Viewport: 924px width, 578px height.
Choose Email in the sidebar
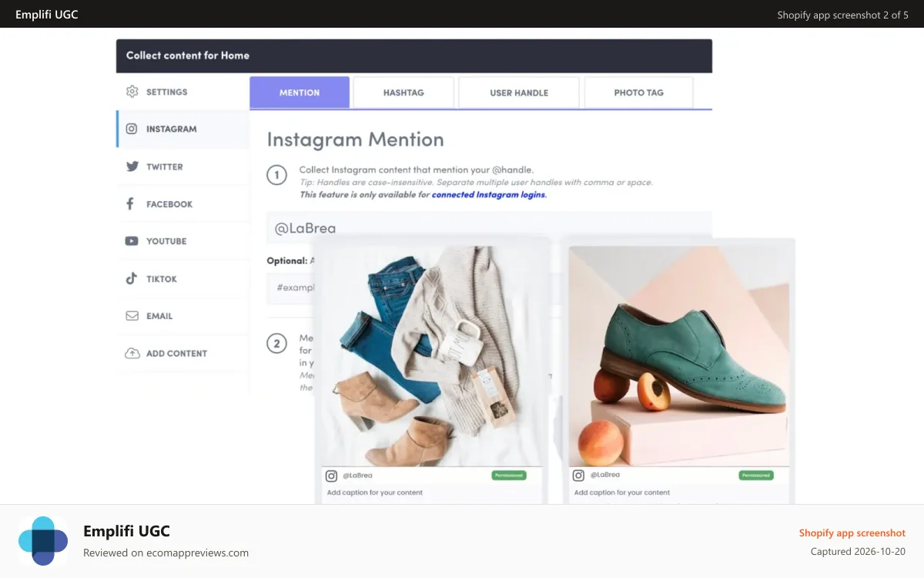183,316
